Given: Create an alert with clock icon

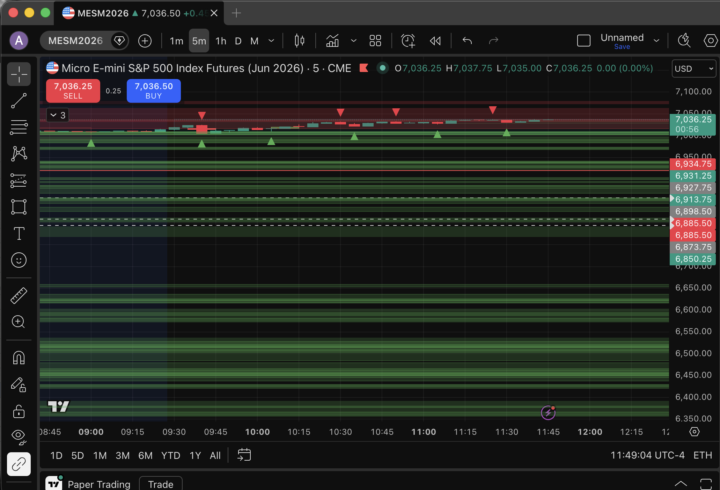Looking at the screenshot, I should click(x=408, y=41).
